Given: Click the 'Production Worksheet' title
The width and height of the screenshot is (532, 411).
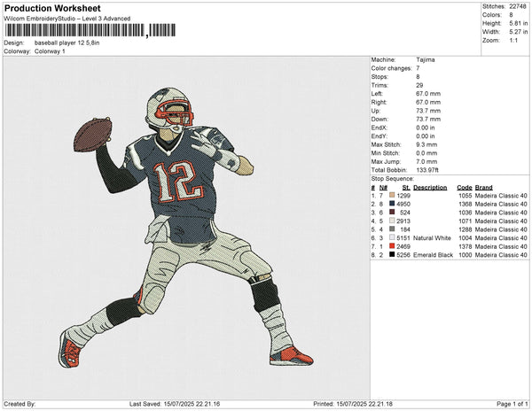Looking at the screenshot, I should coord(52,9).
